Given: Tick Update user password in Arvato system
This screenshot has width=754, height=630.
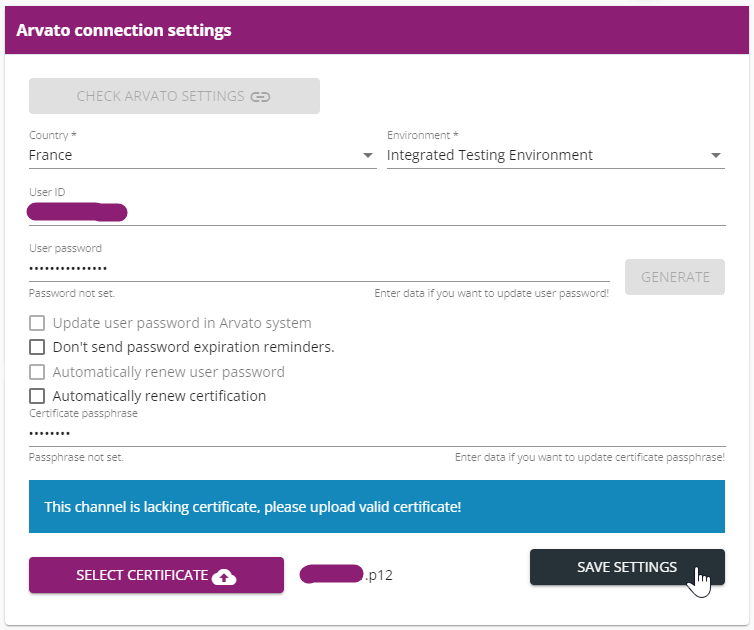Looking at the screenshot, I should 37,323.
